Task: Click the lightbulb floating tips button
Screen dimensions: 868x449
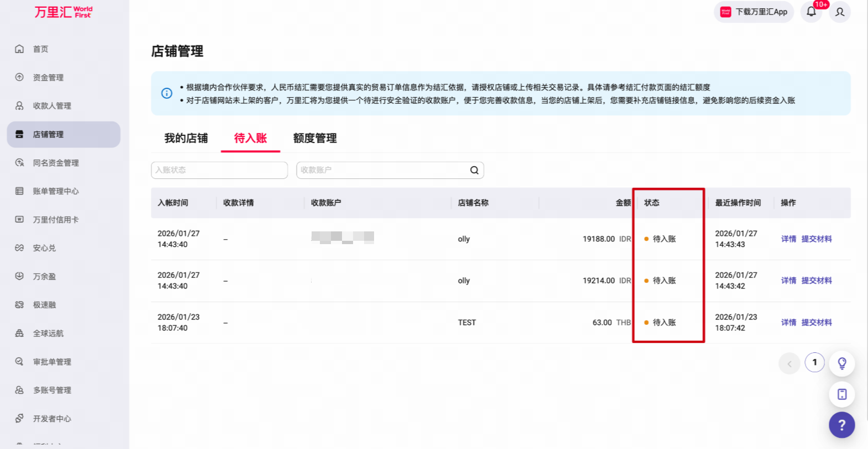Action: 842,363
